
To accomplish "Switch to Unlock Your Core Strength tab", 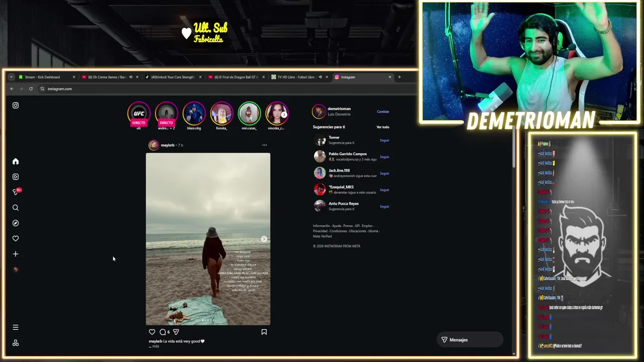I will coord(173,77).
